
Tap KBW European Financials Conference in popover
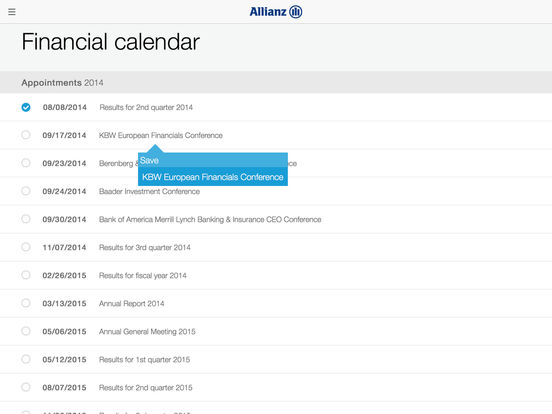pyautogui.click(x=213, y=177)
